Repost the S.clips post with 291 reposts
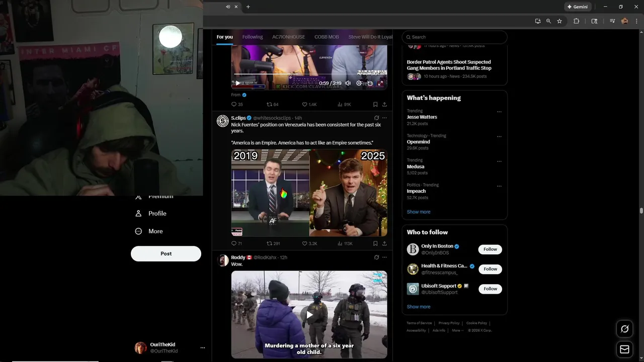 273,243
